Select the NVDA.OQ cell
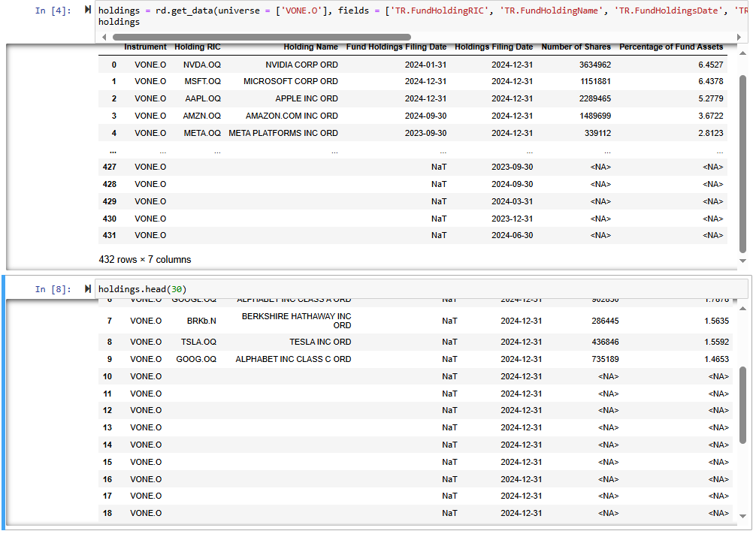The height and width of the screenshot is (537, 756). pyautogui.click(x=201, y=65)
